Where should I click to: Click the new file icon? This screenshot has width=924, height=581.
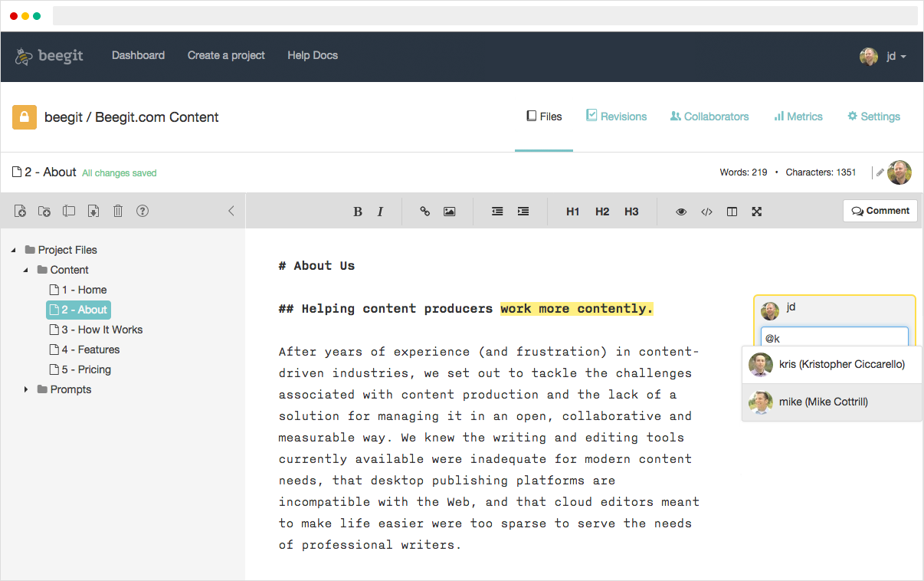(21, 211)
